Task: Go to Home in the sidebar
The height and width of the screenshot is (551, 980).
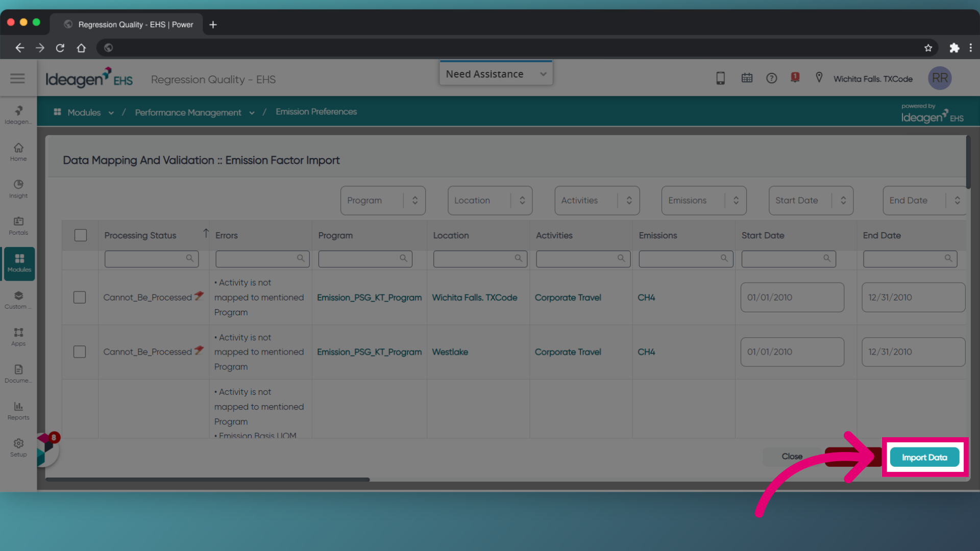Action: coord(18,152)
